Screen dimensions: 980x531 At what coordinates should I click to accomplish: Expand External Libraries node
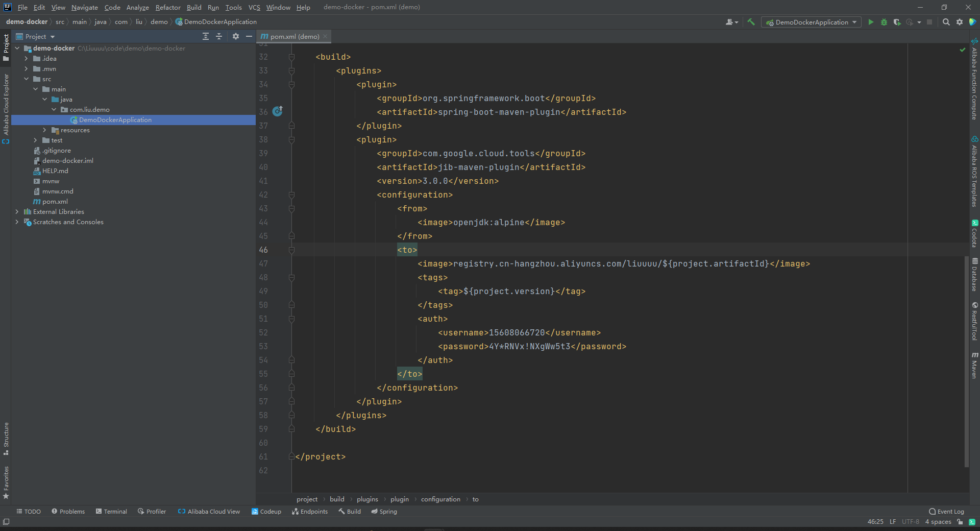(x=17, y=212)
